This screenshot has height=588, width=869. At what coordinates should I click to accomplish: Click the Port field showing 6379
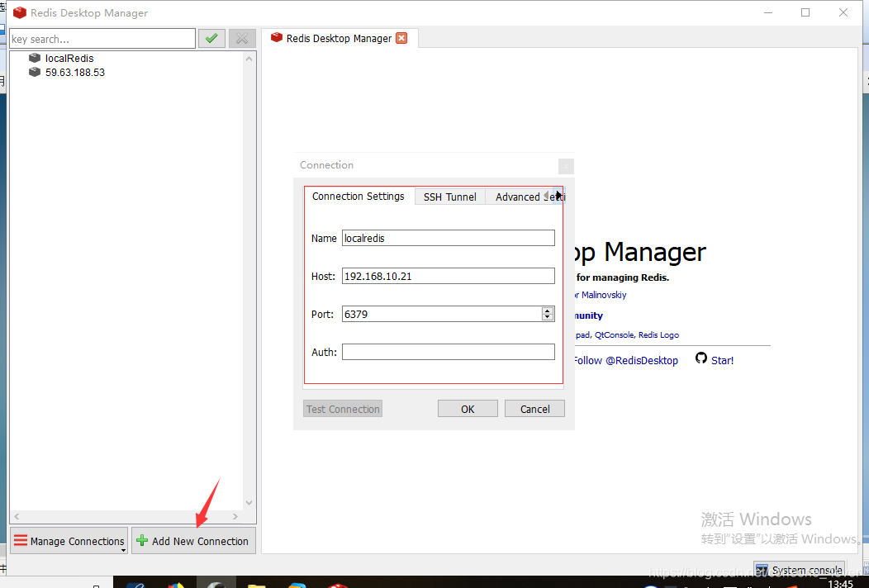click(x=442, y=314)
